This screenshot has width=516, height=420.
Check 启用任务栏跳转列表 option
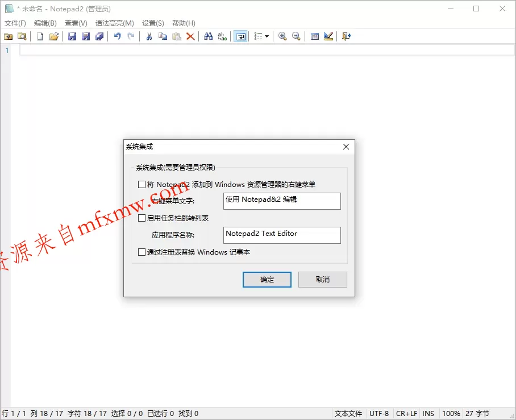pos(142,218)
